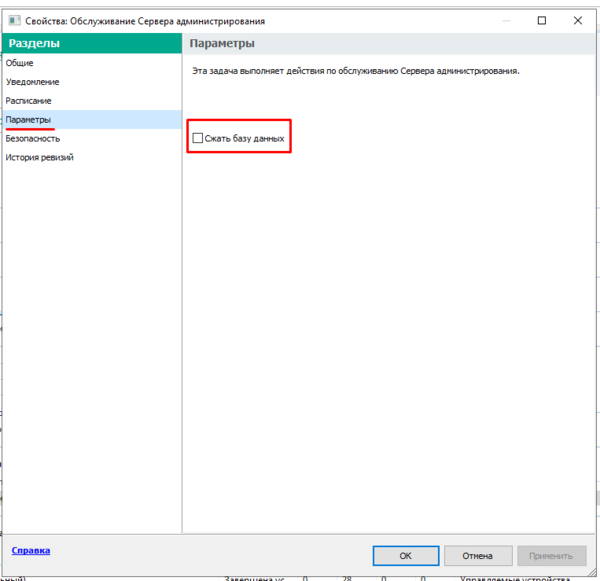The height and width of the screenshot is (581, 600).
Task: Click the Отмена button
Action: coord(478,555)
